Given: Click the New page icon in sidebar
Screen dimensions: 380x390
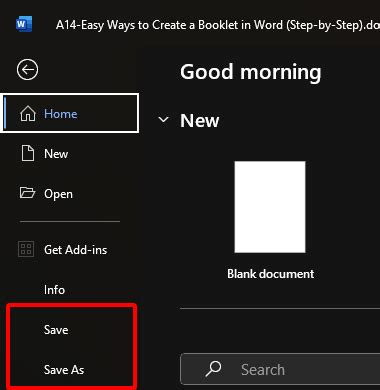Looking at the screenshot, I should point(28,153).
